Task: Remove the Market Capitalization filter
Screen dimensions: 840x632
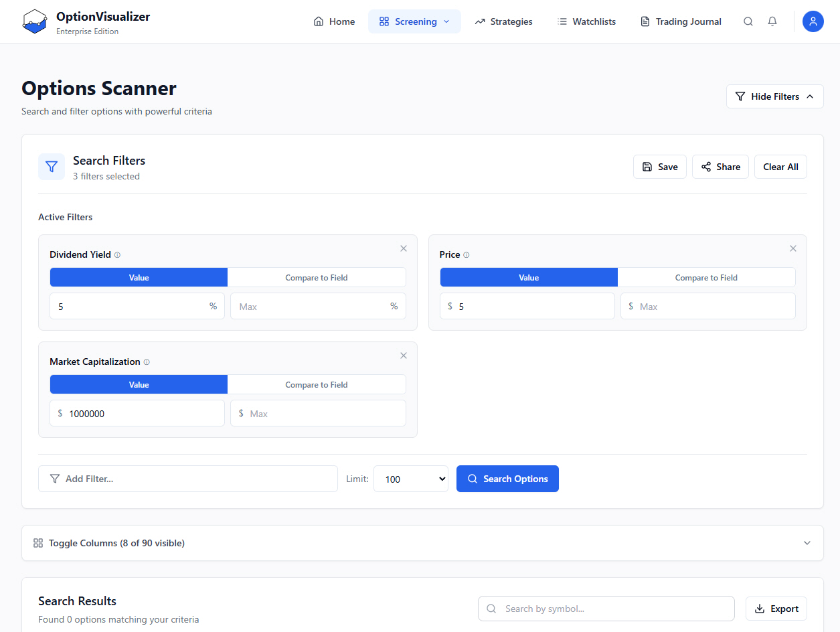Action: [404, 355]
